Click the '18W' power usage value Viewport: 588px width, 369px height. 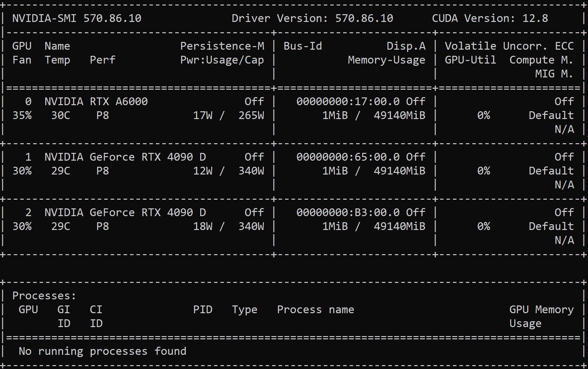(x=203, y=226)
